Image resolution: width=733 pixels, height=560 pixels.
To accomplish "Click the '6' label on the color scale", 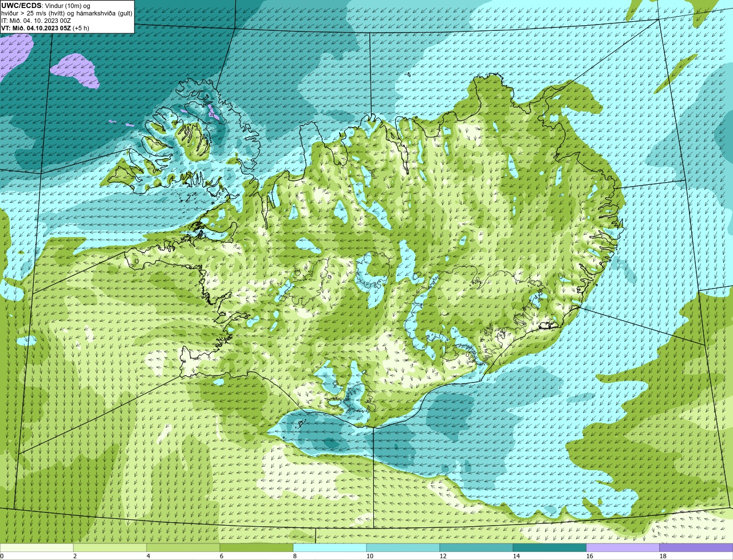I will coord(222,556).
